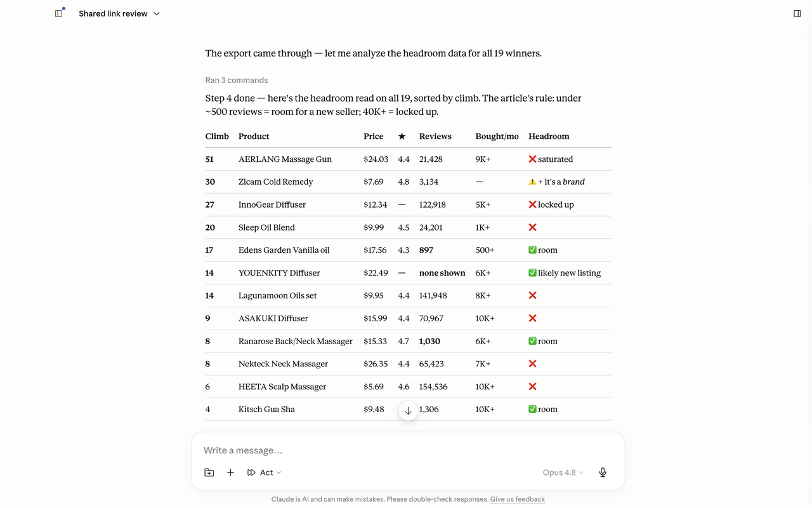The height and width of the screenshot is (508, 812).
Task: Focus the Write a message input field
Action: coord(408,450)
